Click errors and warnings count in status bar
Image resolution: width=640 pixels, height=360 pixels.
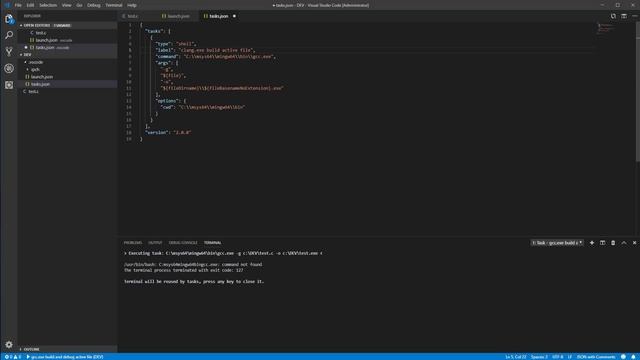[13, 357]
